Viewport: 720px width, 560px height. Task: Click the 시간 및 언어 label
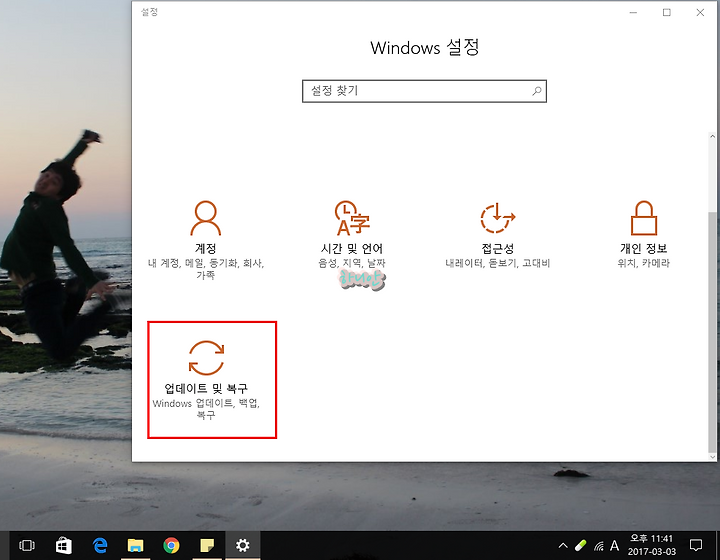pyautogui.click(x=352, y=248)
